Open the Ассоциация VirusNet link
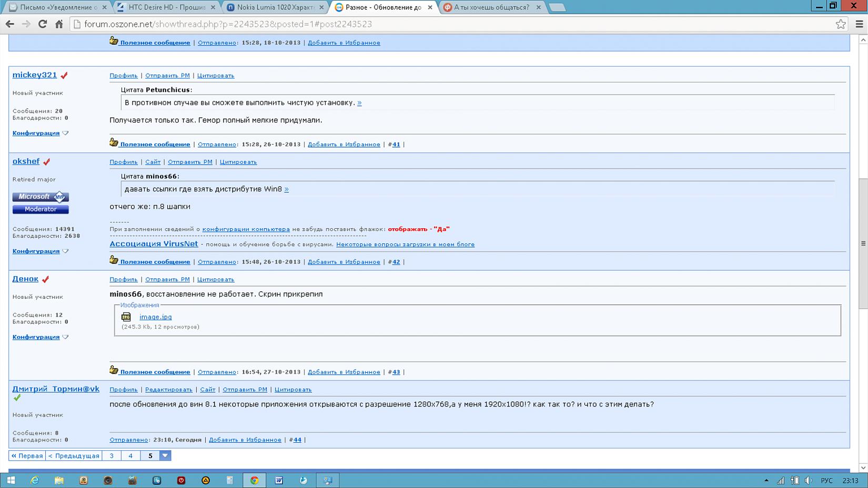This screenshot has width=868, height=488. 154,243
